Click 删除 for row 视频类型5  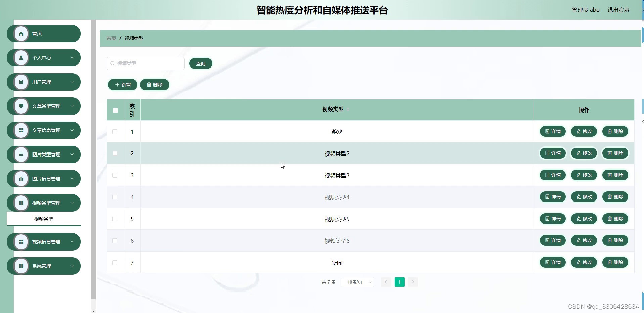(615, 219)
